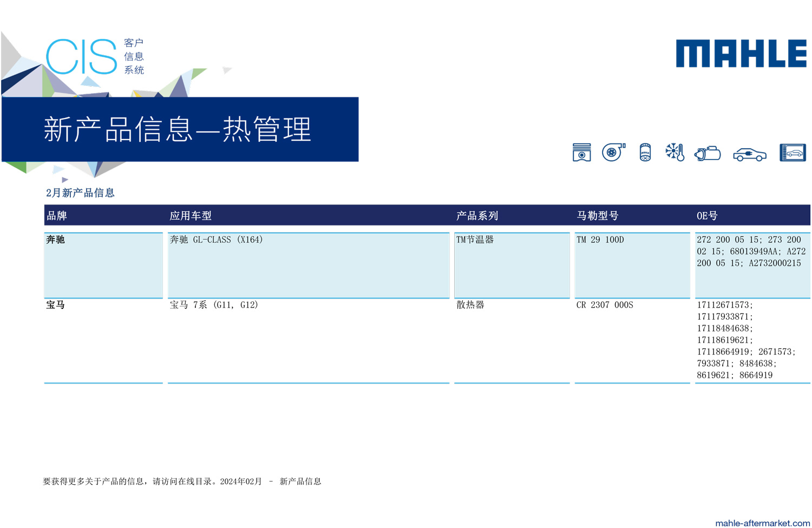Open the mahle-aftermarket.com link
812x528 pixels.
click(x=762, y=523)
